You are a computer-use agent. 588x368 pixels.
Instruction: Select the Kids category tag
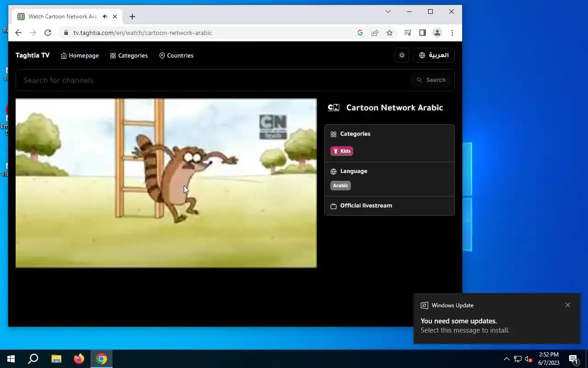342,151
